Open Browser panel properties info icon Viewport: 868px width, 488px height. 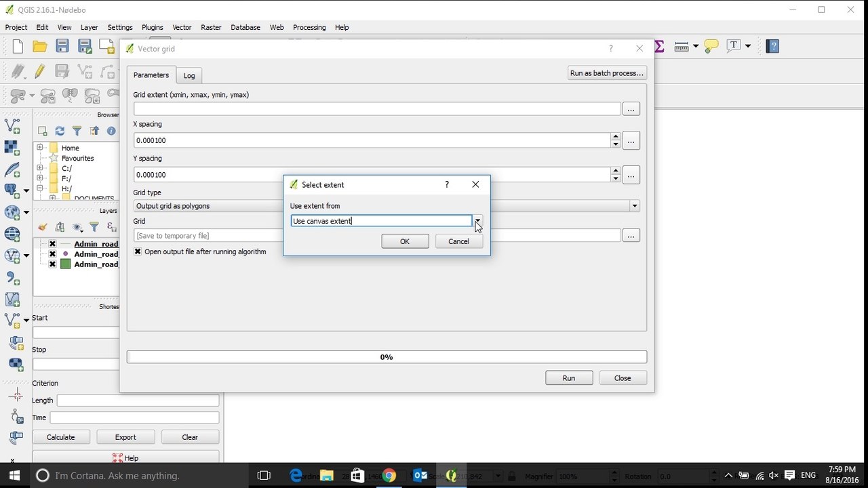point(111,131)
